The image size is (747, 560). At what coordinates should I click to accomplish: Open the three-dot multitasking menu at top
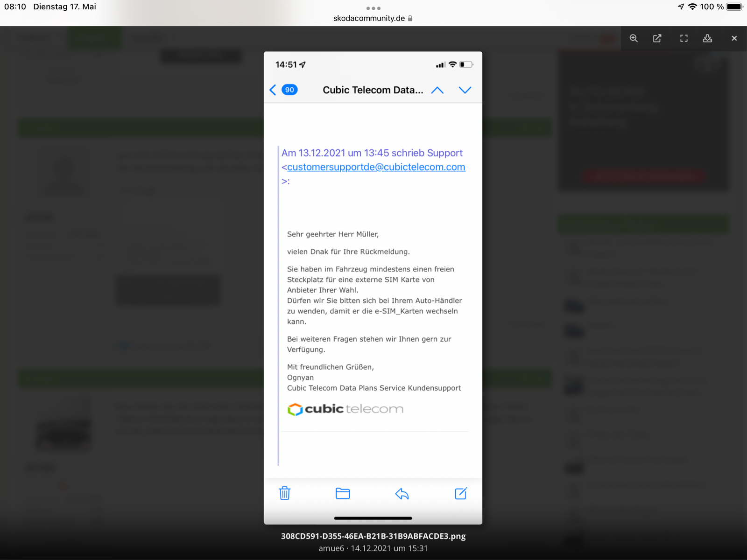[x=373, y=8]
